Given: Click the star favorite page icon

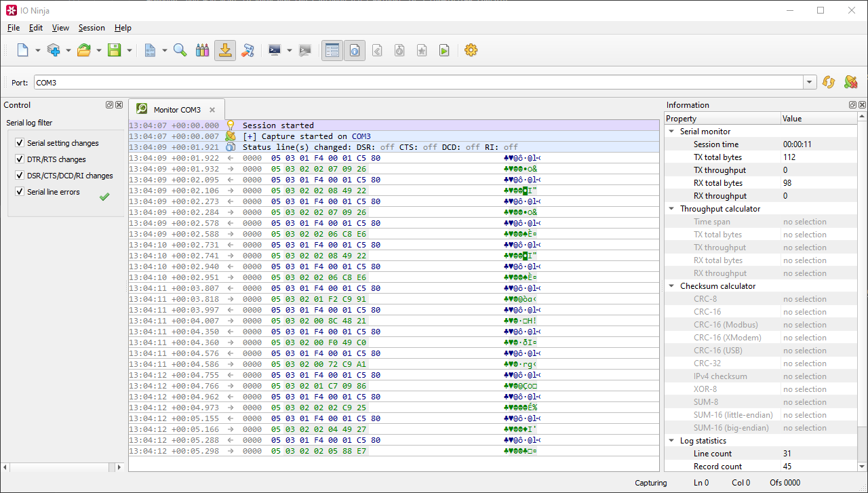Looking at the screenshot, I should coord(422,50).
